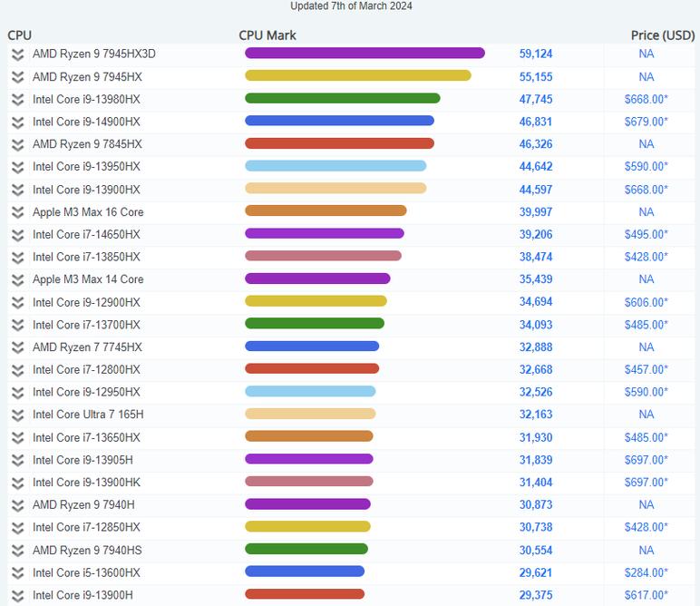This screenshot has width=700, height=606.
Task: Click the green bar for Intel Core i7-13700HX
Action: 315,324
